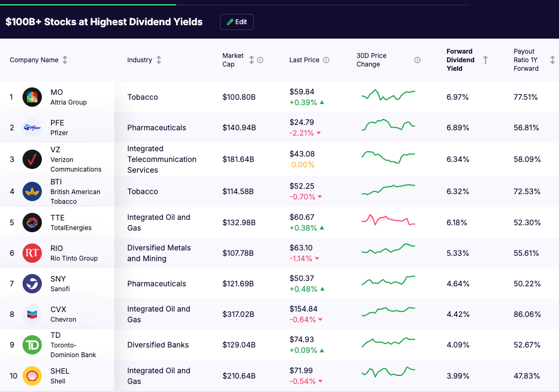Open the SHEL ticker link
Image resolution: width=559 pixels, height=392 pixels.
60,371
